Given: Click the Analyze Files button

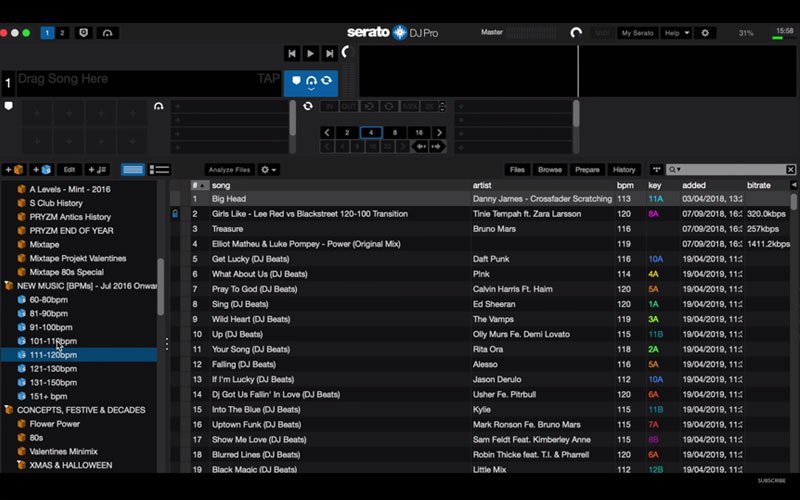Looking at the screenshot, I should point(229,170).
